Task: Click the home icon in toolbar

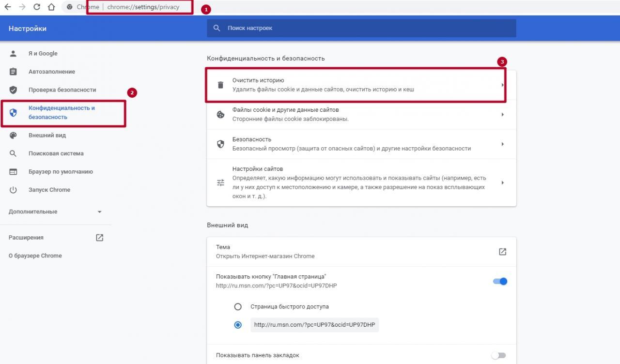Action: (51, 7)
